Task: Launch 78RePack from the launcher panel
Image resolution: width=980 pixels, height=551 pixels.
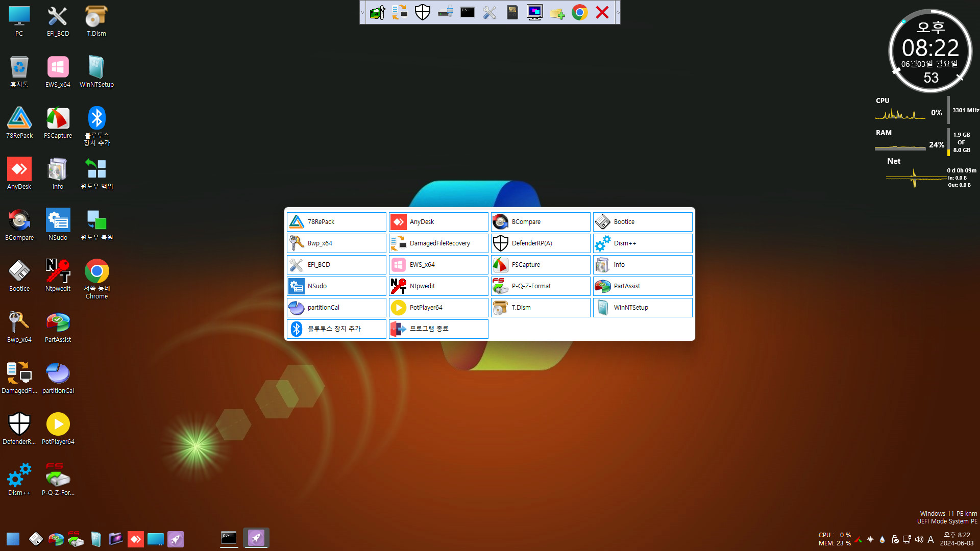Action: point(336,222)
